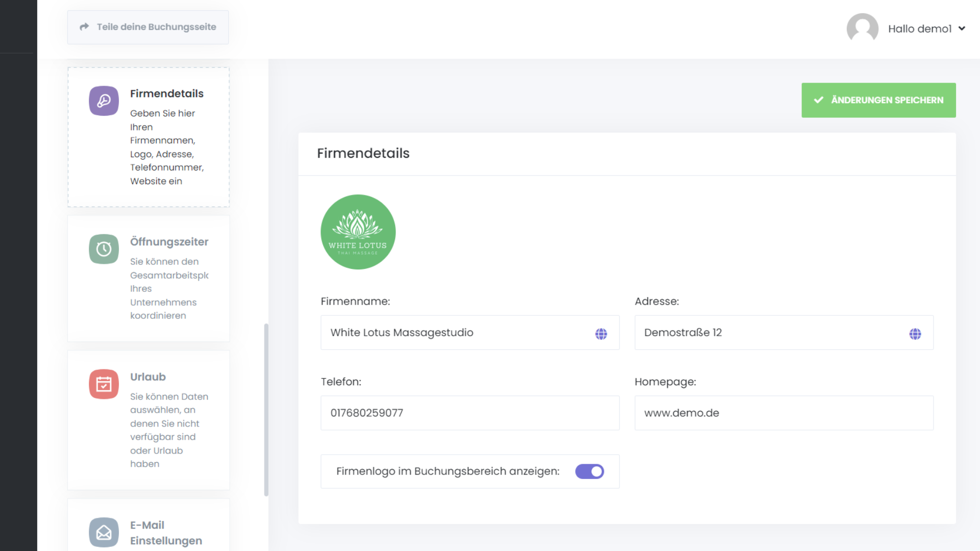Click the E-Mail Einstellungen envelope icon
This screenshot has height=551, width=980.
point(104,532)
